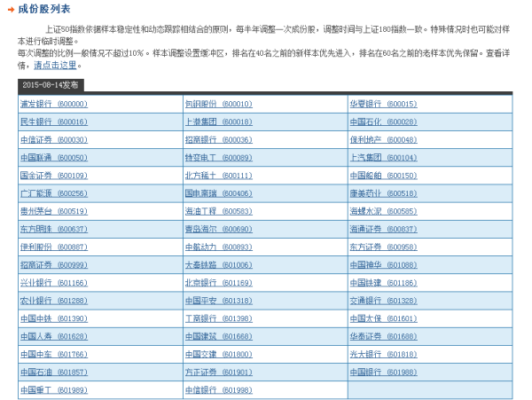Open 中国银行 (601988) stock link
The width and height of the screenshot is (532, 400).
pyautogui.click(x=383, y=373)
